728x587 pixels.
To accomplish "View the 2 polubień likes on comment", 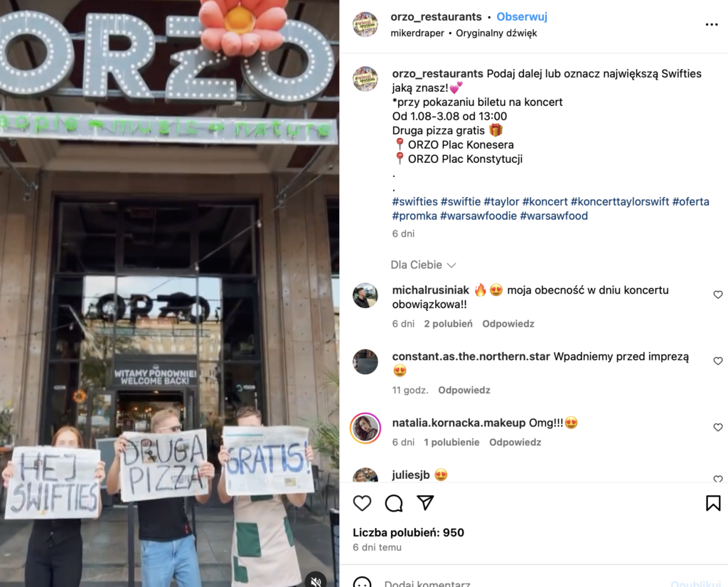I will [x=448, y=324].
